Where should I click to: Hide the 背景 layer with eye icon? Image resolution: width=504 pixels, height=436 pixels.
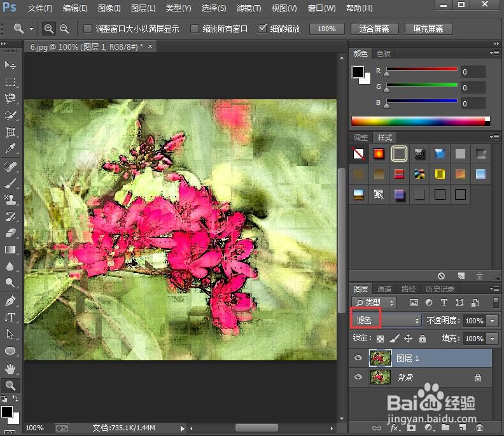point(358,377)
